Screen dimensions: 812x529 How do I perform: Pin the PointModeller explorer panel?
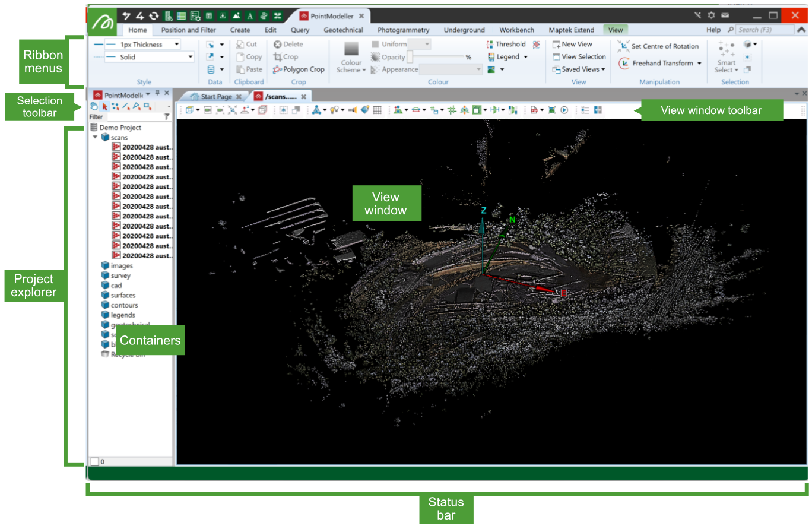[x=157, y=93]
